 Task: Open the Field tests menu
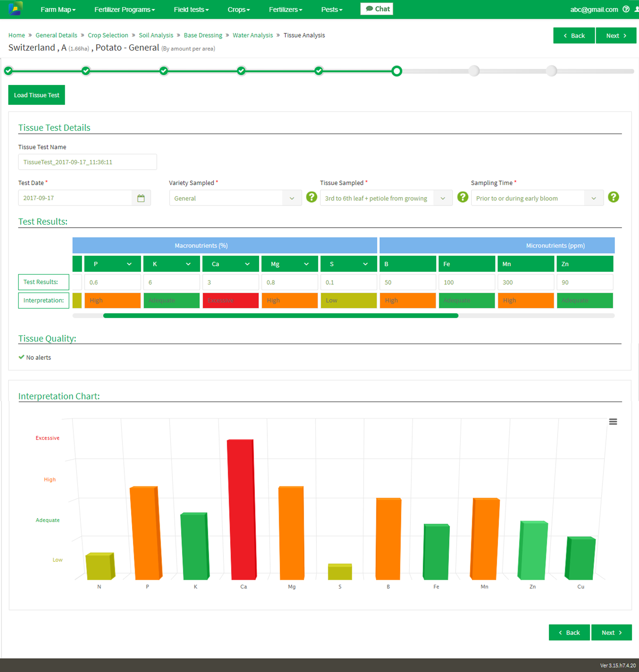click(191, 10)
